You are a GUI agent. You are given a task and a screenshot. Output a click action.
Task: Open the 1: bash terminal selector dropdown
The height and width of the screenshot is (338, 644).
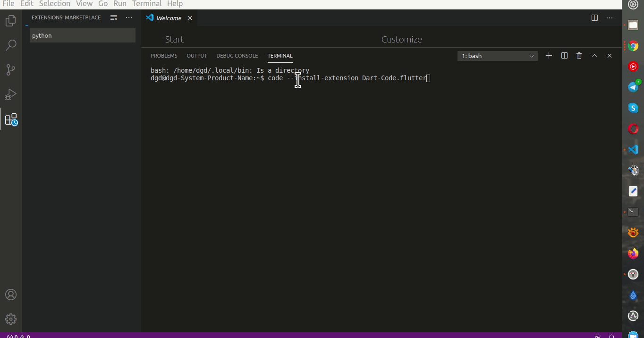497,56
